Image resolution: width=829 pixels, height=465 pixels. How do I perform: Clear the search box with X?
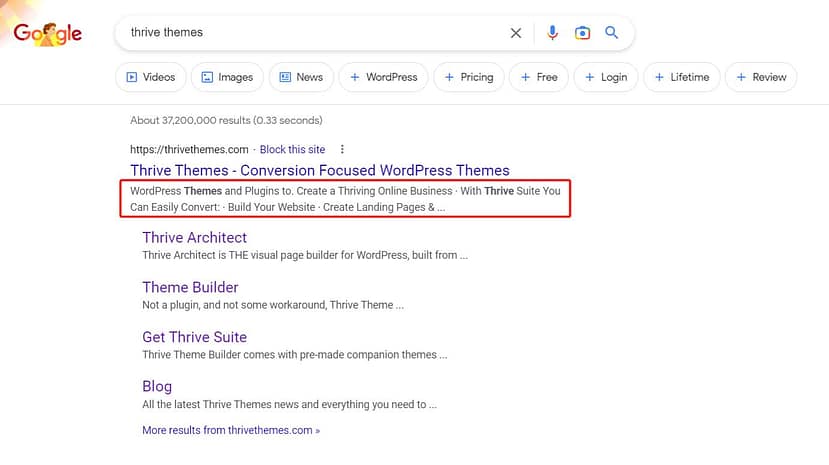click(515, 33)
